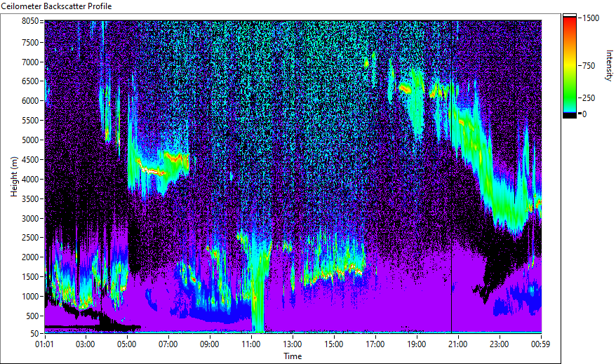The height and width of the screenshot is (364, 616).
Task: Select the 4500 height axis value
Action: click(x=30, y=160)
